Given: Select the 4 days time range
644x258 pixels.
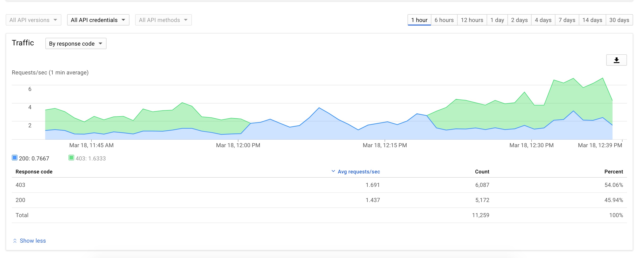Looking at the screenshot, I should (543, 20).
